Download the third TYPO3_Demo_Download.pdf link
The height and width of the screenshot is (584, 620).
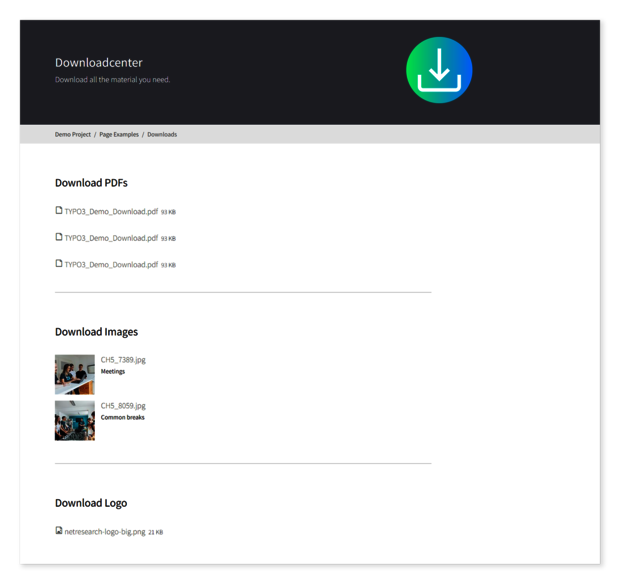point(111,265)
